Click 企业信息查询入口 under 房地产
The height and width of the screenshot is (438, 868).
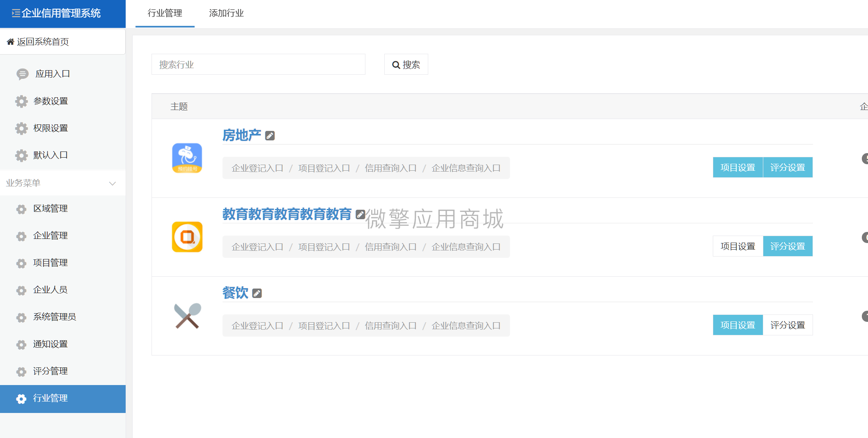click(466, 168)
